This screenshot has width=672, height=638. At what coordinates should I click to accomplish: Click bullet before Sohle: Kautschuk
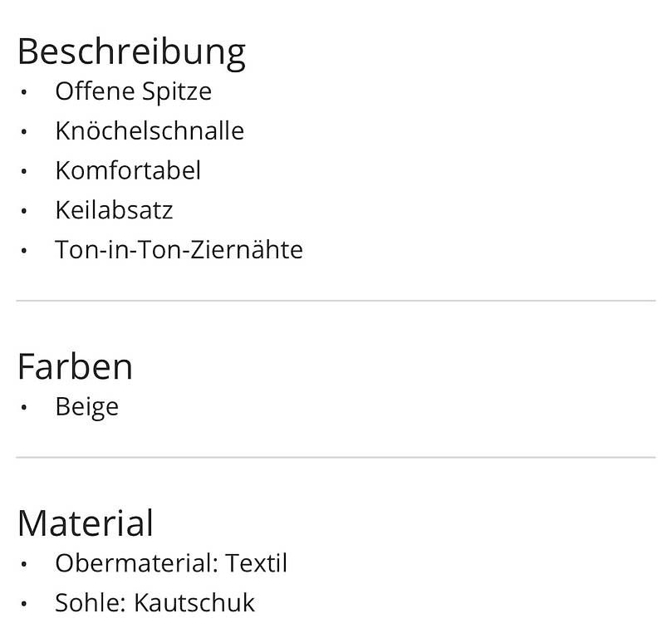(x=24, y=604)
